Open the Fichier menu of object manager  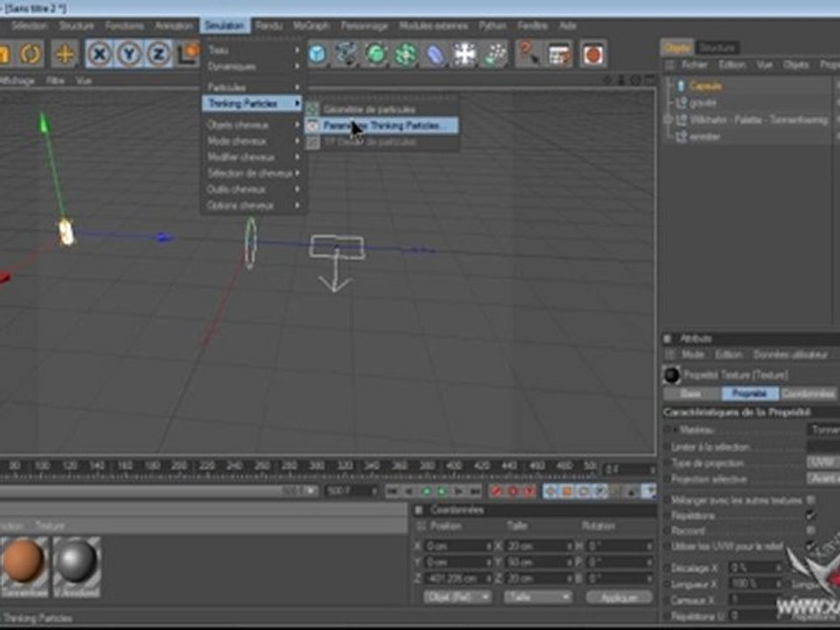point(694,65)
